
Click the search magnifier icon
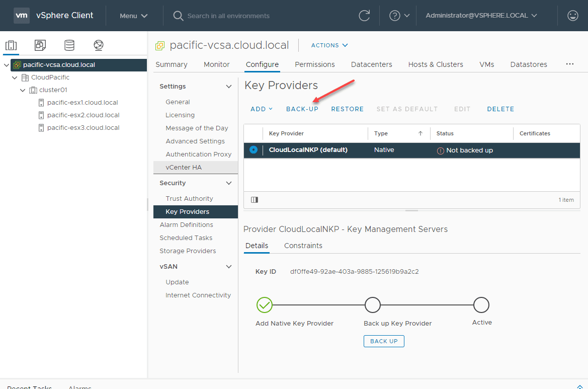click(178, 15)
